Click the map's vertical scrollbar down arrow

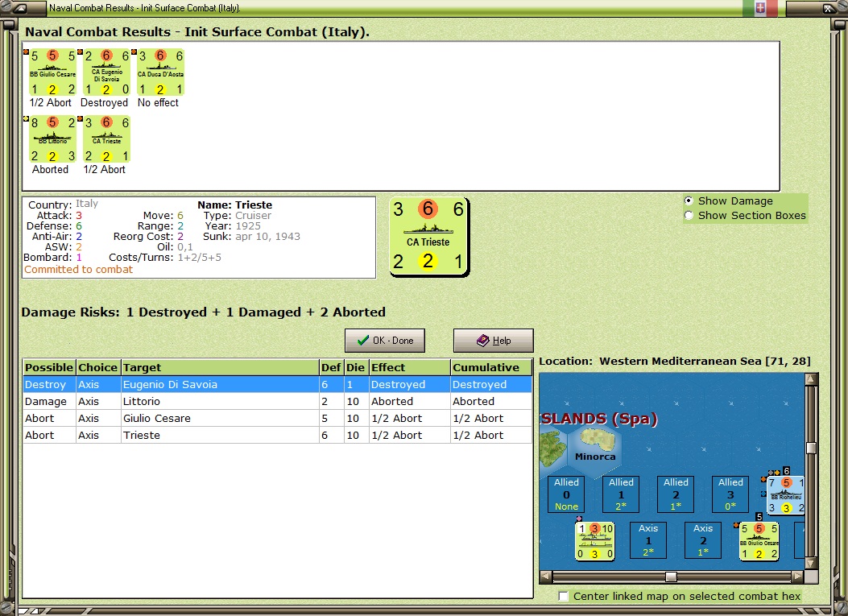(811, 563)
